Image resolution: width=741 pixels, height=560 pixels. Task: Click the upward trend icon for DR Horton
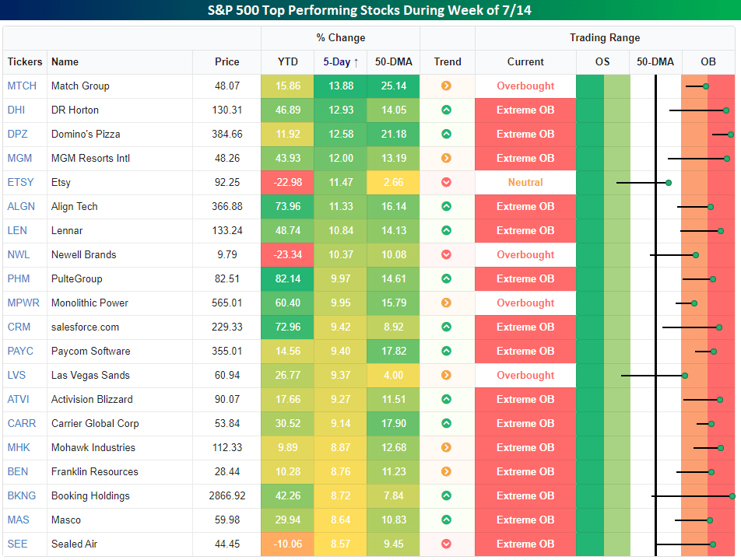click(446, 110)
